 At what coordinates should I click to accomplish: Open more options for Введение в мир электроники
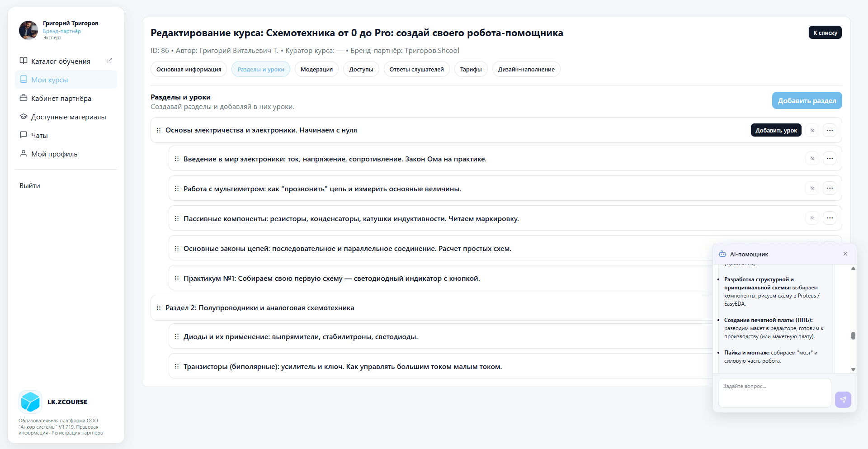830,159
